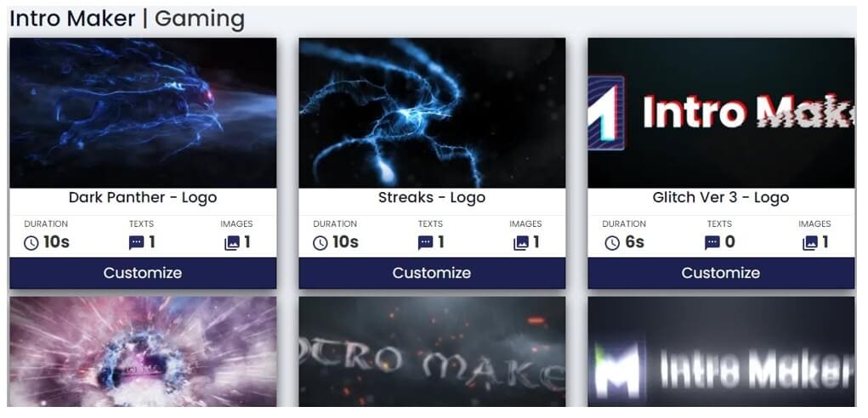Click the Dark Panther duration clock icon
Viewport: 868px width, 418px height.
click(x=31, y=243)
